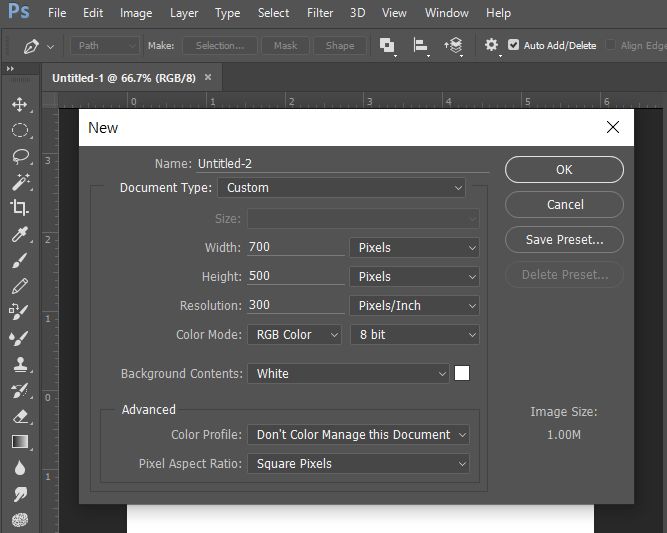Open the RGB Color mode dropdown

[x=294, y=335]
